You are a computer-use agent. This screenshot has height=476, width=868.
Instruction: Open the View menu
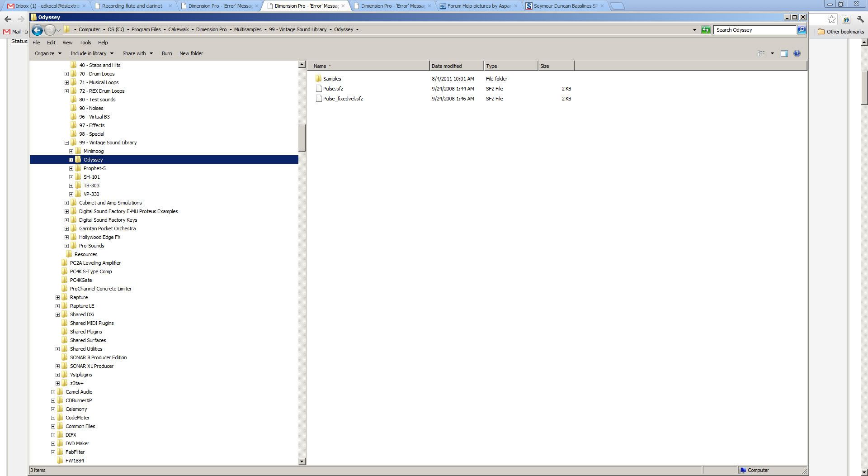pyautogui.click(x=67, y=43)
